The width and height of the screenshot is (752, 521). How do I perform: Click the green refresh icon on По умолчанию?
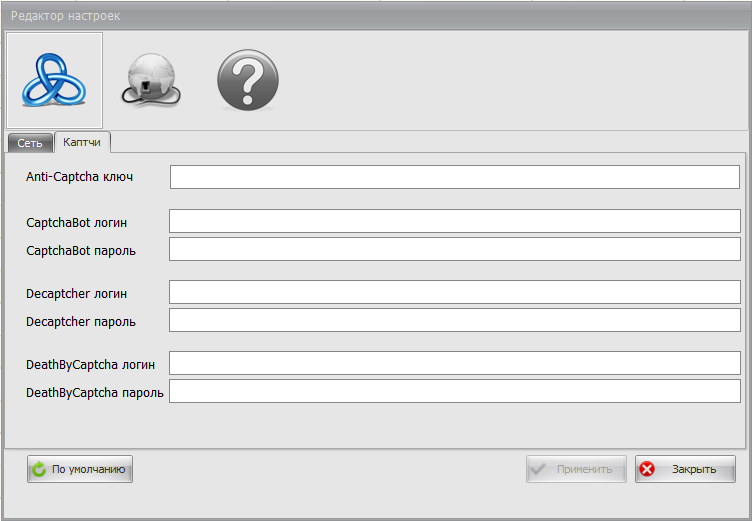(39, 469)
